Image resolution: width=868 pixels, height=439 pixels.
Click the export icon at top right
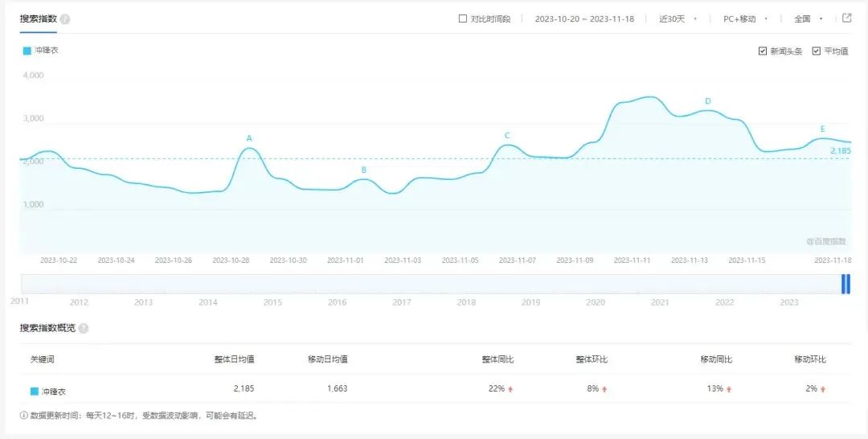(846, 18)
